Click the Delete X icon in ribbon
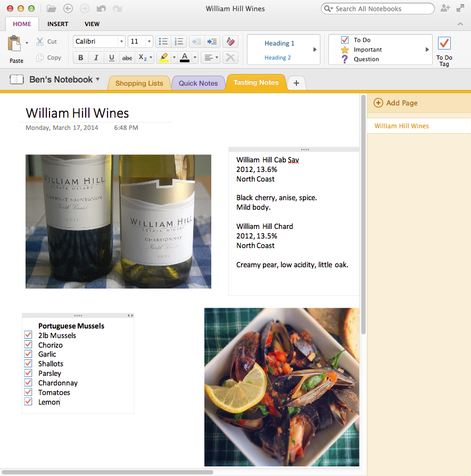This screenshot has height=476, width=471. tap(230, 58)
